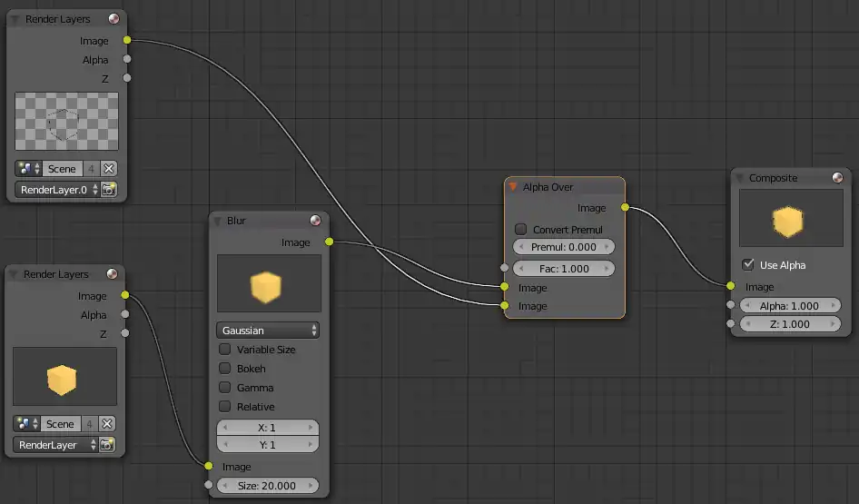Image resolution: width=859 pixels, height=504 pixels.
Task: Collapse the Alpha Over node with its triangle
Action: tap(513, 187)
